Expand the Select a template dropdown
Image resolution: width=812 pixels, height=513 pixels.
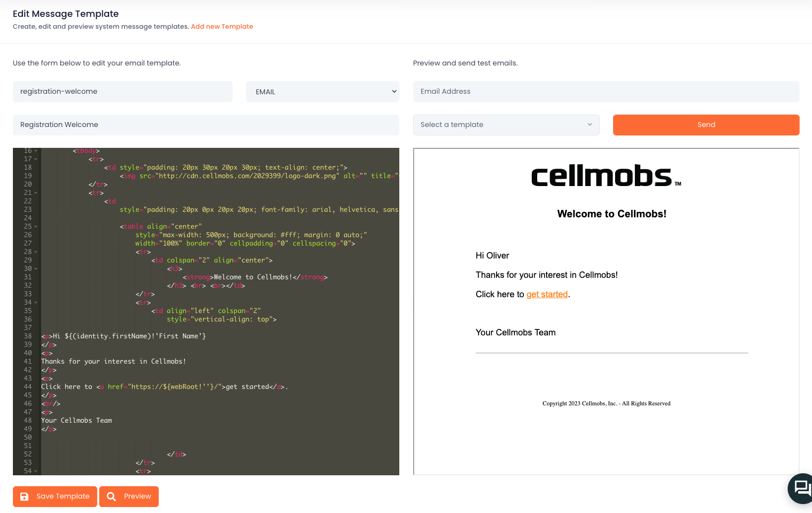click(x=506, y=125)
